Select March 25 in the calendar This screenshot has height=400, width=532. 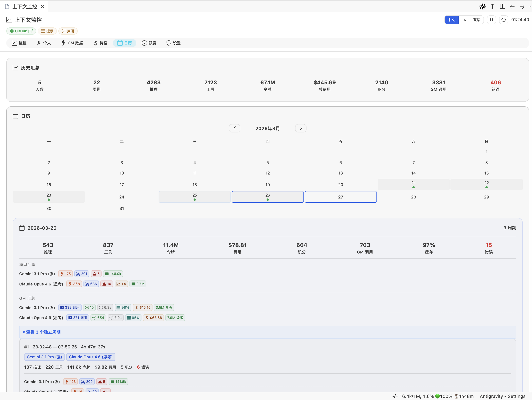[195, 197]
